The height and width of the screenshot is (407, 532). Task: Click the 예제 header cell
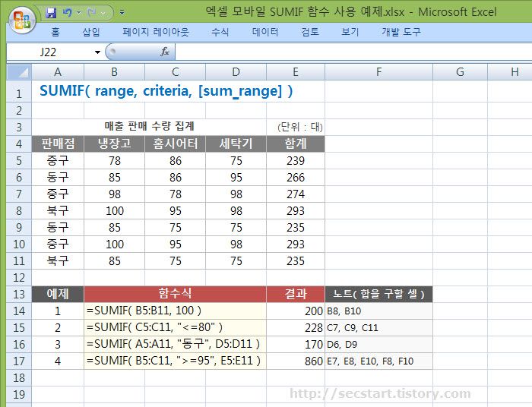pyautogui.click(x=58, y=294)
